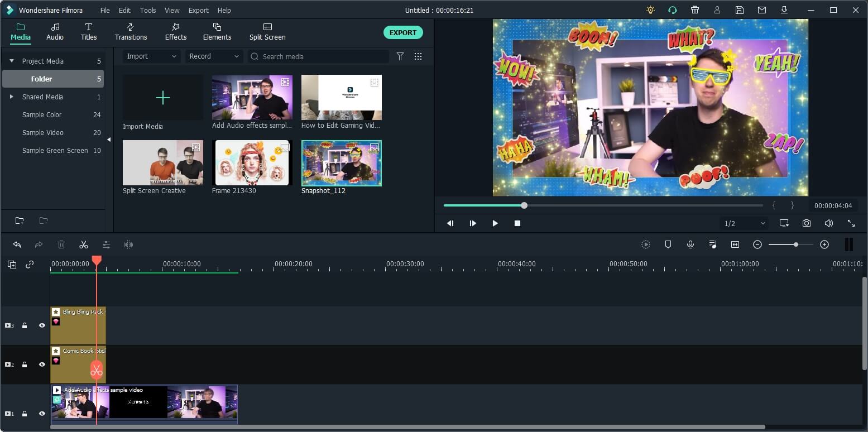Switch to the Effects tab

coord(176,32)
